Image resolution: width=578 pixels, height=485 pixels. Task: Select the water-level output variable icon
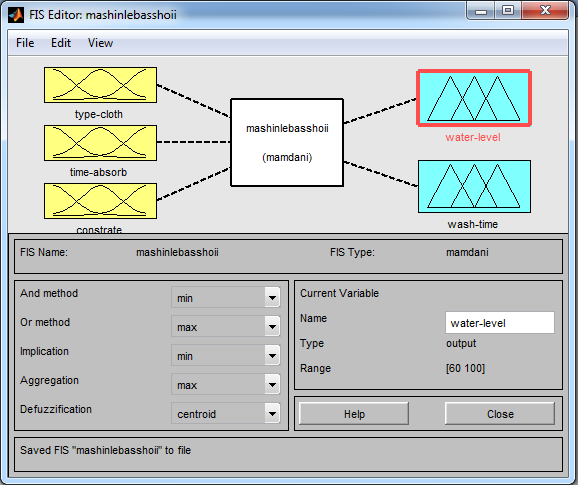pos(474,98)
